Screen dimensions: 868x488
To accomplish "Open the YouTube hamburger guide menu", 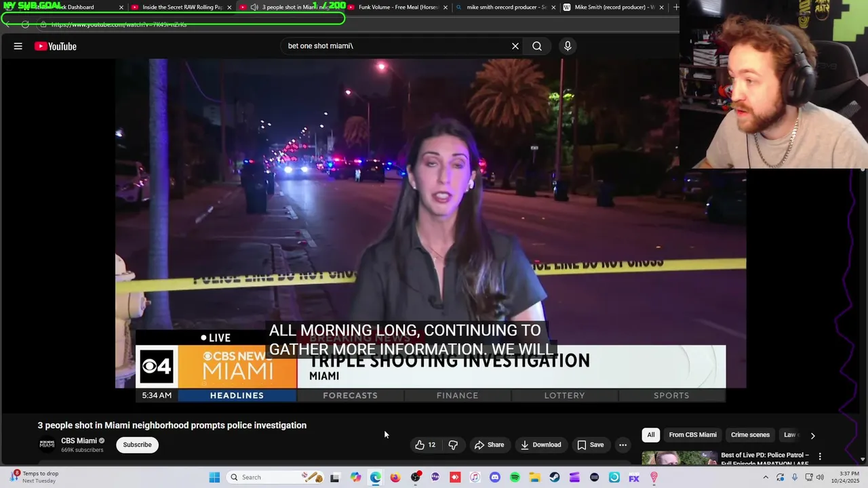I will (18, 46).
